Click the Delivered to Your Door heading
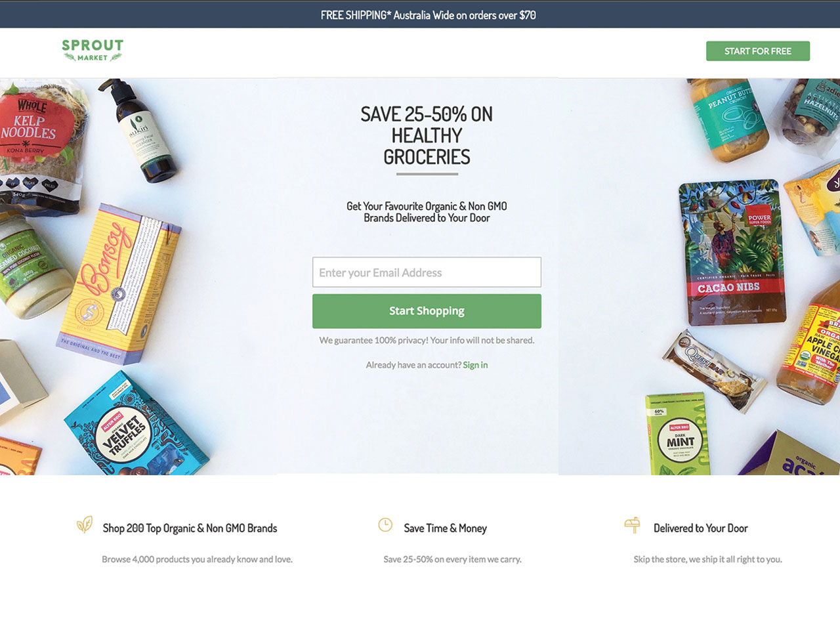The height and width of the screenshot is (617, 840). pos(701,528)
